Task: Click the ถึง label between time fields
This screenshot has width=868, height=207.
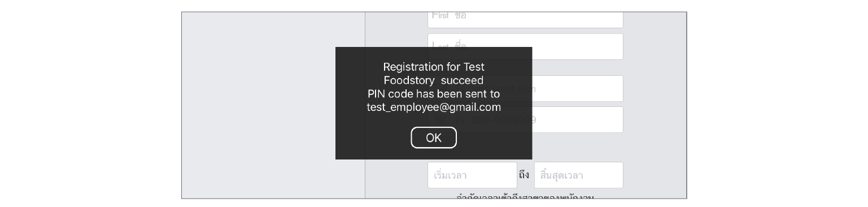Action: tap(524, 175)
